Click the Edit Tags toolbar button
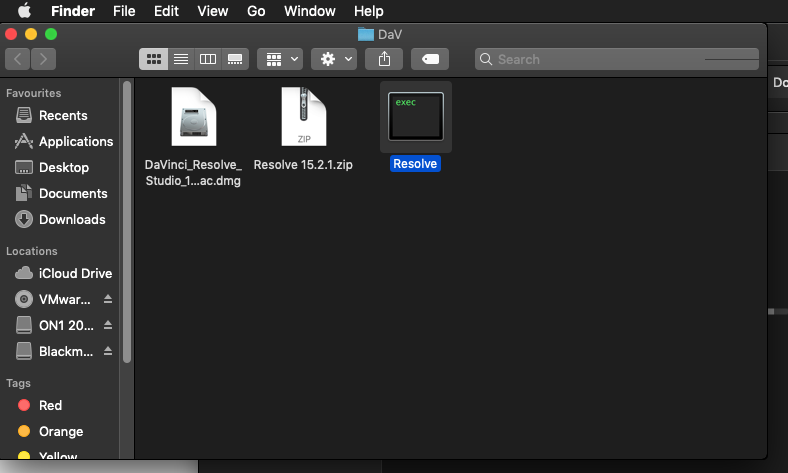This screenshot has height=473, width=788. [430, 59]
